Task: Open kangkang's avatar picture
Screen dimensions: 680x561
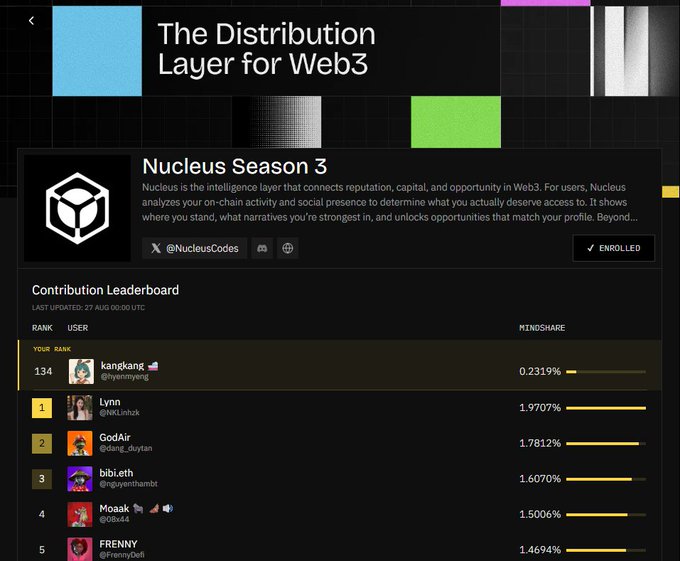Action: click(x=81, y=372)
